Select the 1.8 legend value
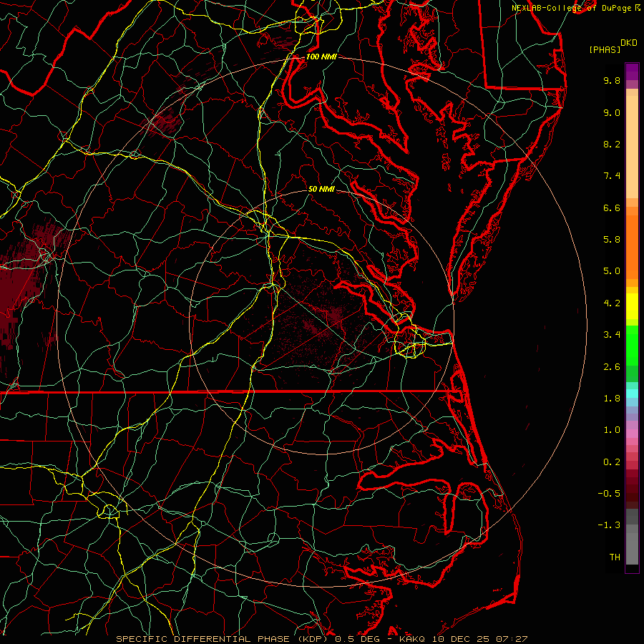The height and width of the screenshot is (644, 644). coord(612,399)
